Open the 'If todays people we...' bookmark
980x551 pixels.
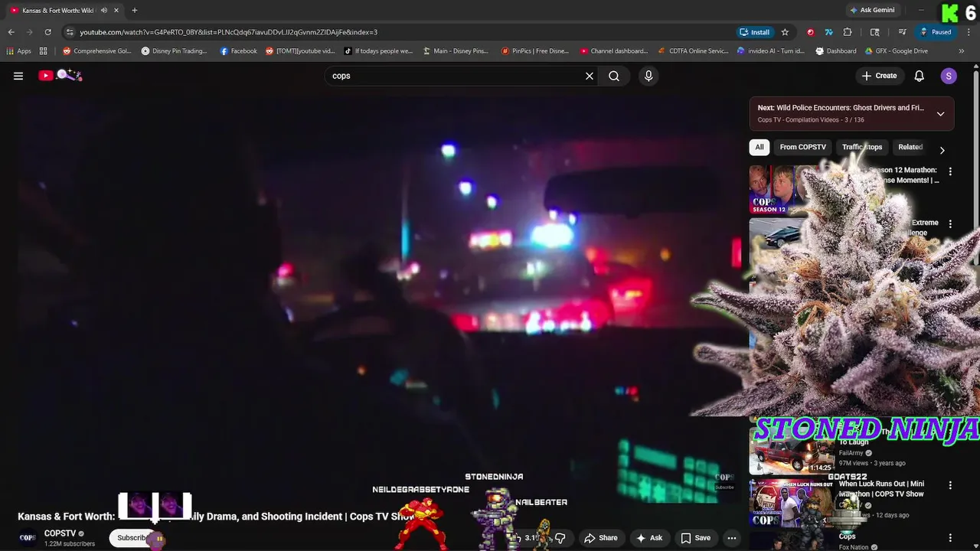click(378, 51)
